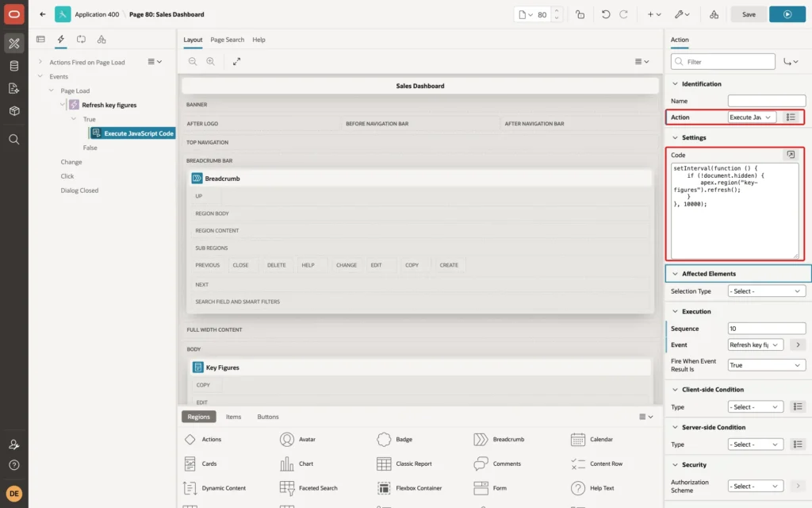Go back with the left arrow
The width and height of the screenshot is (812, 508).
(x=43, y=14)
